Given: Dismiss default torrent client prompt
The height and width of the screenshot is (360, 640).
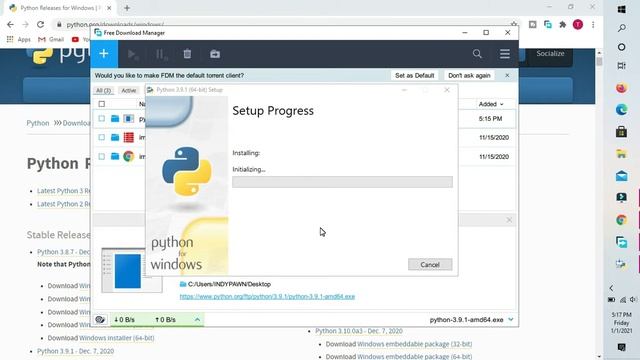Looking at the screenshot, I should [x=507, y=76].
